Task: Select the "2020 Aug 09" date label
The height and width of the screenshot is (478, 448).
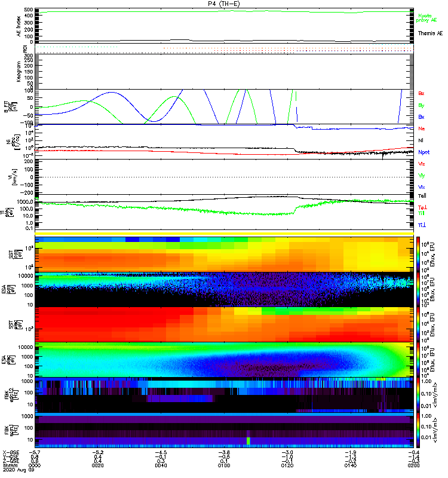Action: 19,470
